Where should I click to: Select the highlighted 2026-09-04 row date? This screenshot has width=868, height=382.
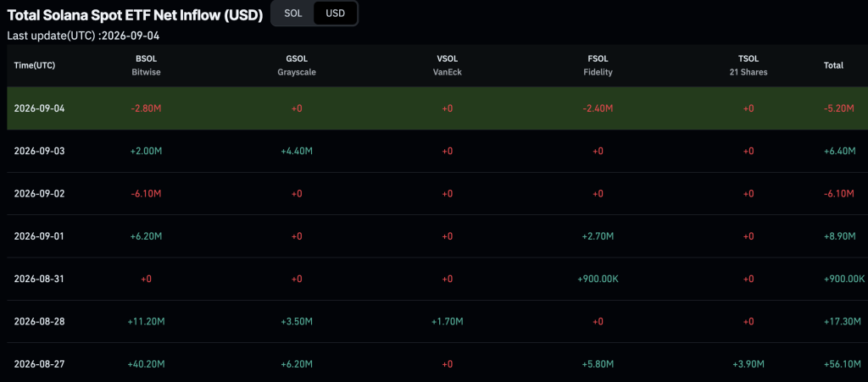[39, 108]
